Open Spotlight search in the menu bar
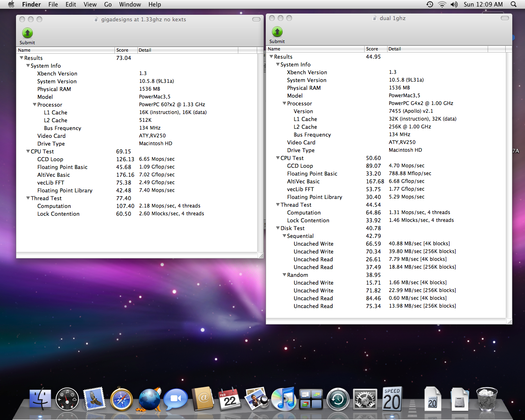This screenshot has width=525, height=420. coord(514,4)
